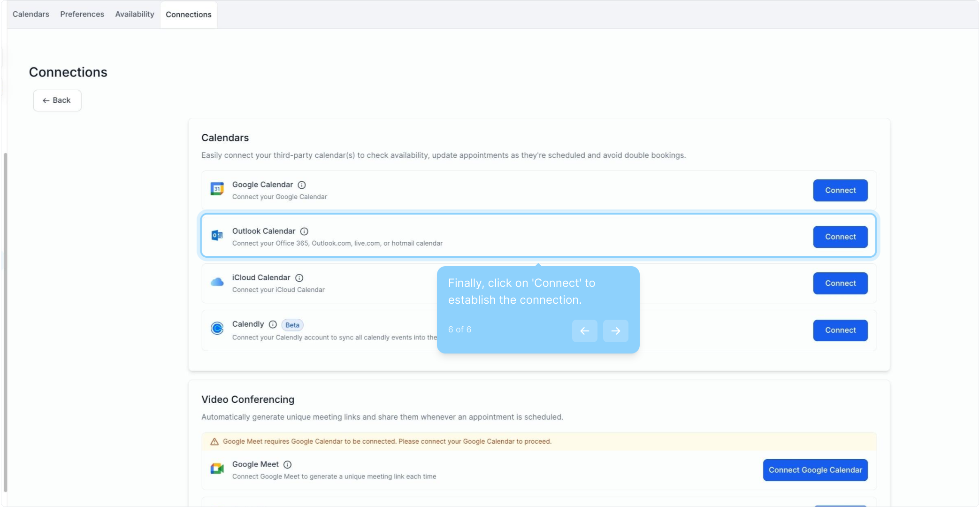Click the Calendly logo icon
This screenshot has height=507, width=980.
[217, 328]
